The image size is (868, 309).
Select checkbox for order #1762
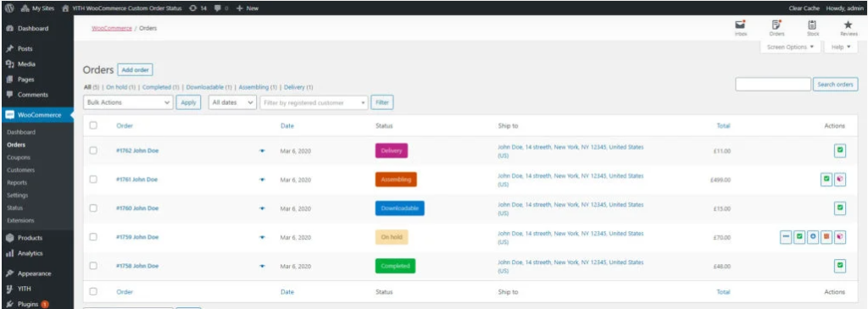point(93,151)
